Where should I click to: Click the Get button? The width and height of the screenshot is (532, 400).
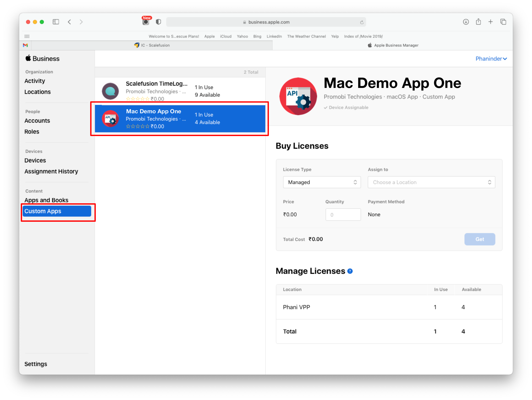pyautogui.click(x=480, y=239)
